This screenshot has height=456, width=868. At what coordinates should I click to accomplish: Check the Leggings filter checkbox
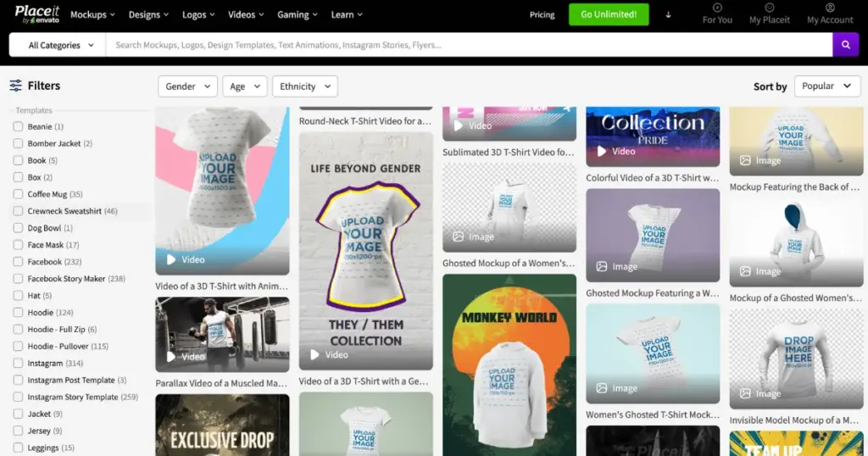[18, 448]
